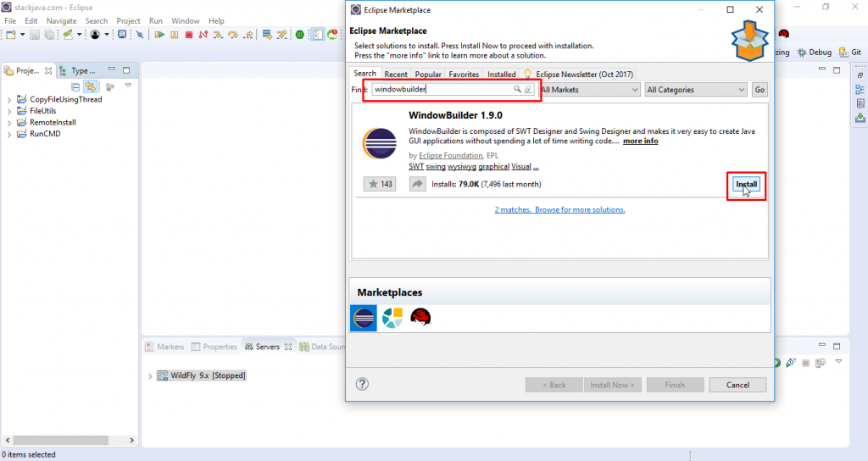The image size is (868, 461).
Task: Click the red Disconnect icon
Action: [203, 34]
